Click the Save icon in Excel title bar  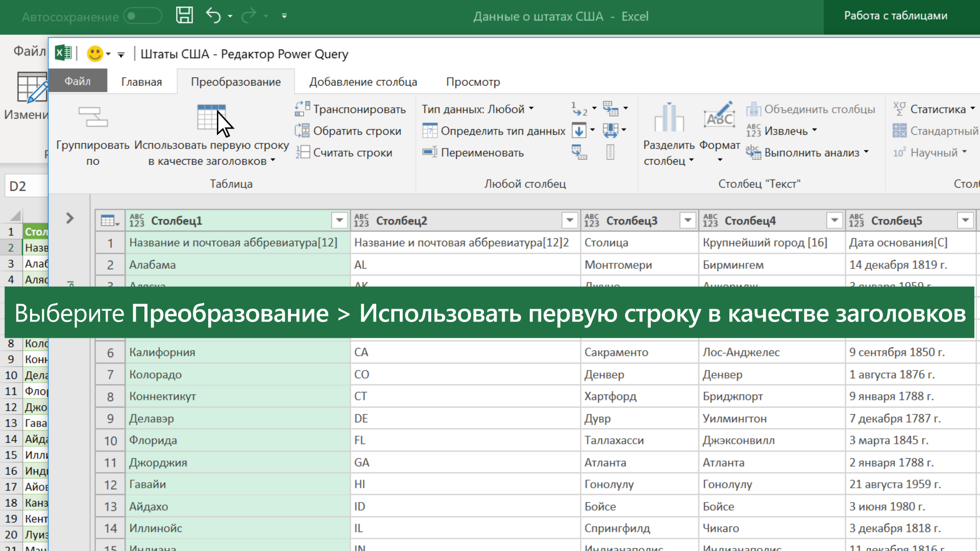(184, 15)
